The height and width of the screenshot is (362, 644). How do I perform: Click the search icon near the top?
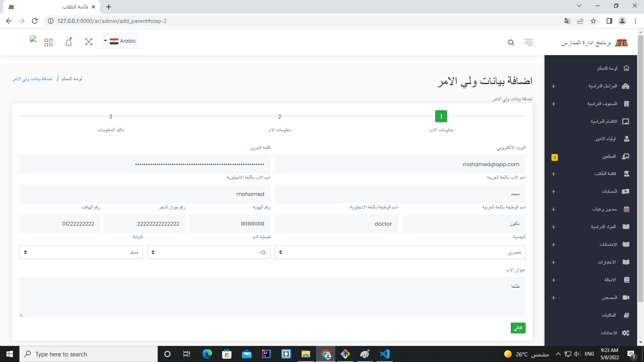pyautogui.click(x=511, y=42)
